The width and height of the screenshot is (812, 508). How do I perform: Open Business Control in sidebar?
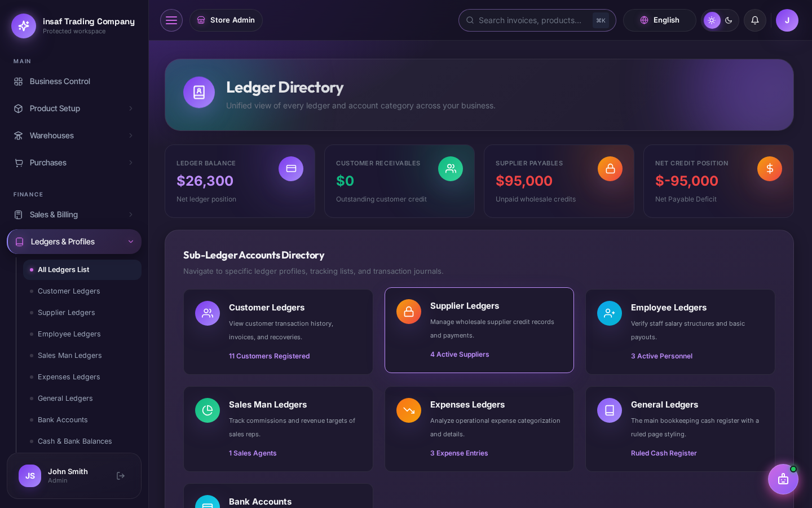[x=74, y=81]
